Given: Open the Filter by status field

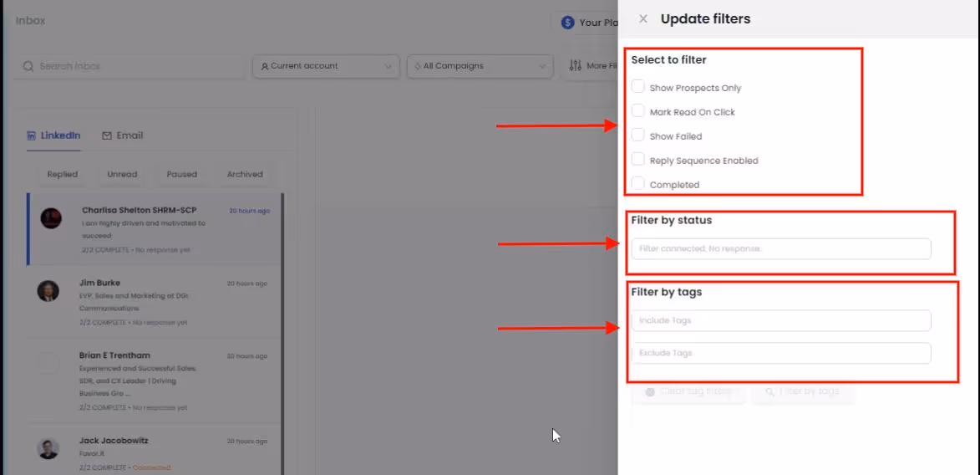Looking at the screenshot, I should click(781, 248).
